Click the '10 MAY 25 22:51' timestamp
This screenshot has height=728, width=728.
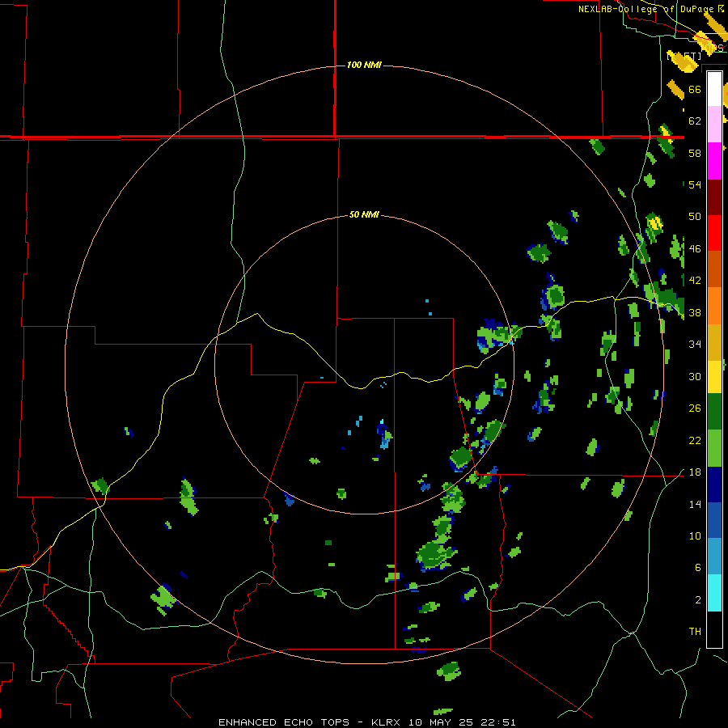[x=462, y=722]
